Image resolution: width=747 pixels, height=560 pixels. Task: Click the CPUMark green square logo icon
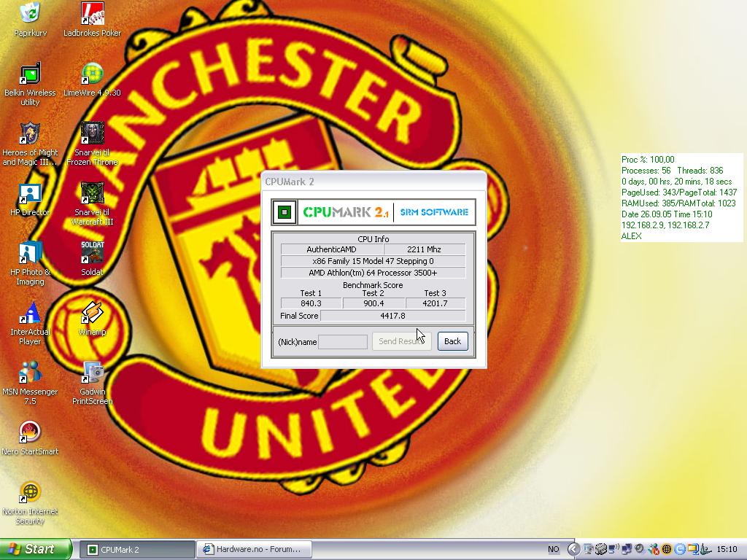[285, 212]
